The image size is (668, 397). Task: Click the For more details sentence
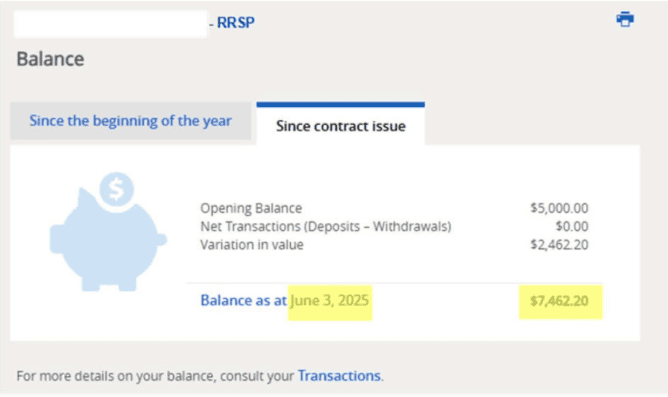click(x=200, y=376)
